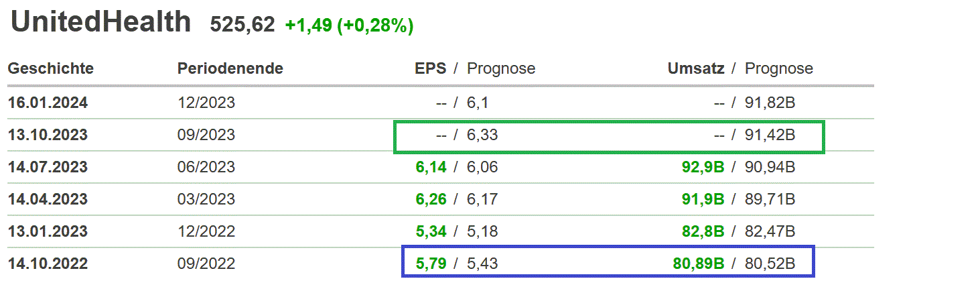
Task: Click the EPS forecast value 6,33
Action: click(483, 135)
